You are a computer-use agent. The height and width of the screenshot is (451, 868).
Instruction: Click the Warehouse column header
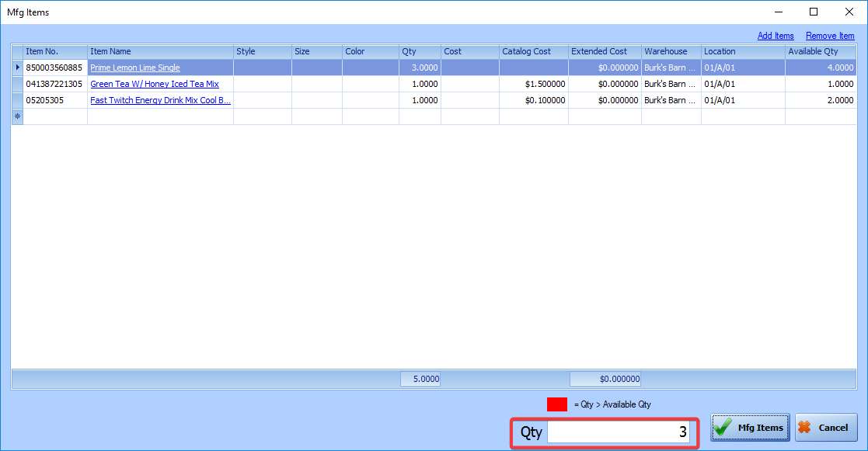click(x=671, y=51)
